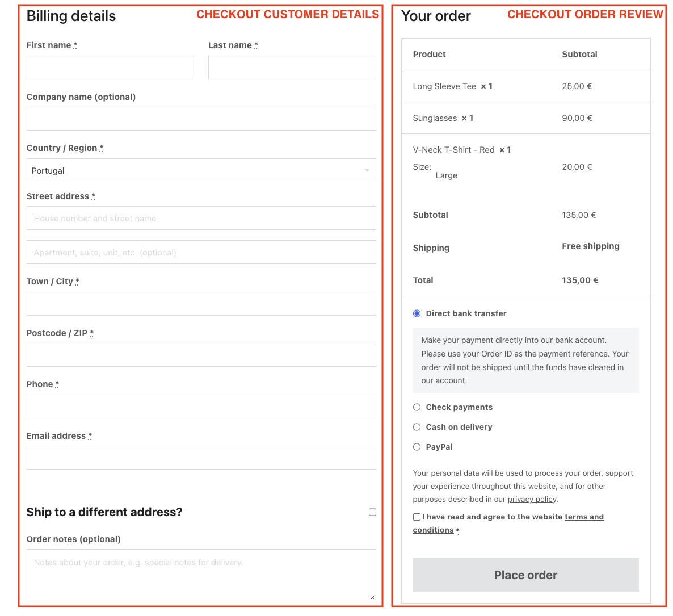673x616 pixels.
Task: Open the Country / Region dropdown arrow
Action: (x=367, y=170)
